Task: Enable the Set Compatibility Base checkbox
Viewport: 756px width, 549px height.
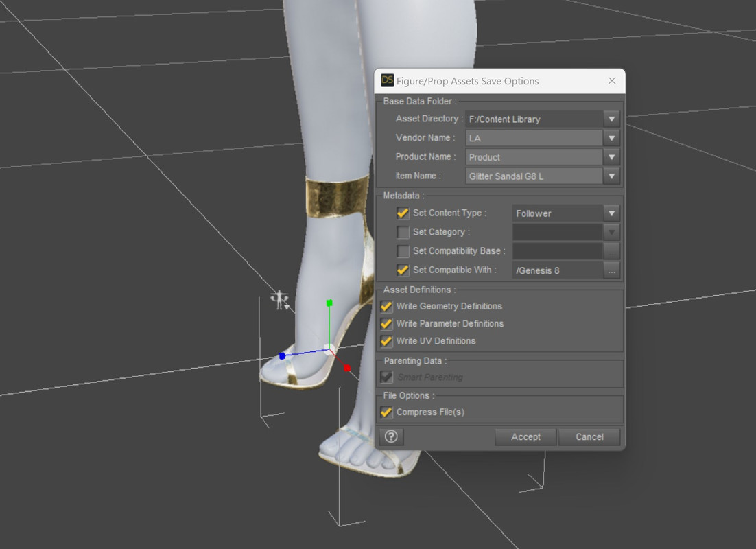Action: point(403,251)
